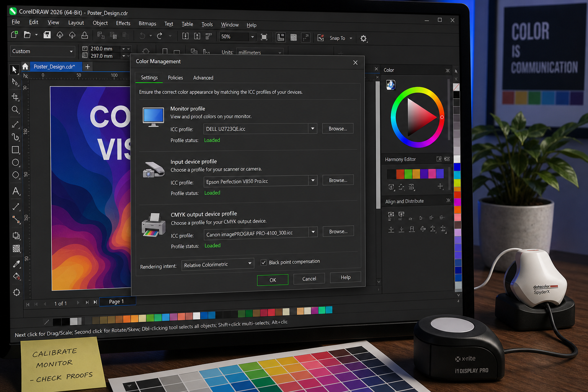This screenshot has width=588, height=392.
Task: Pick the Ellipse tool
Action: [x=16, y=162]
